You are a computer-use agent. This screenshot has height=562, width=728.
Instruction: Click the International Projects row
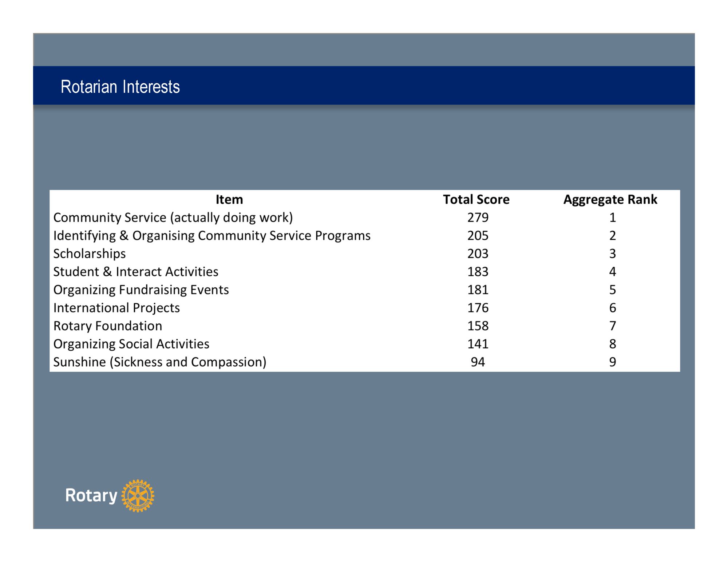(x=116, y=308)
